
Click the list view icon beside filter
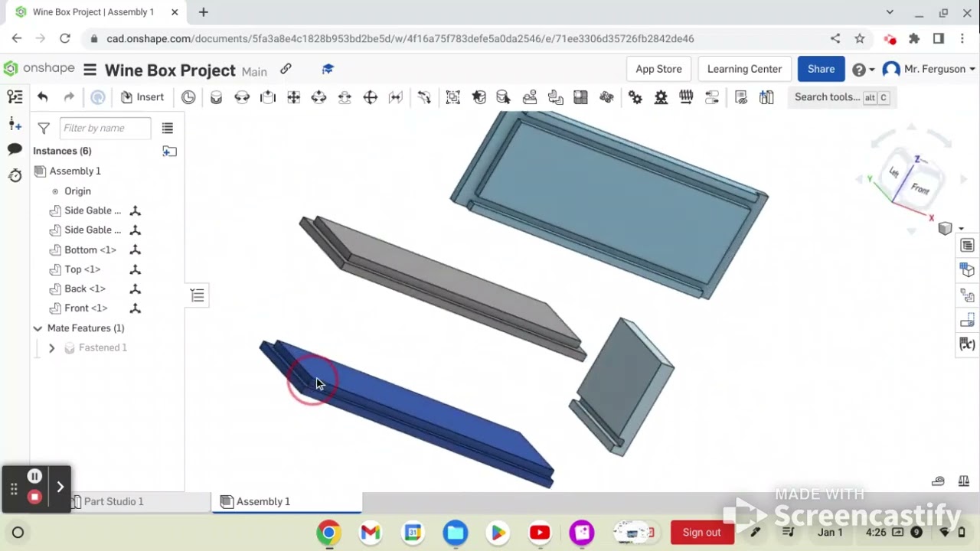167,128
